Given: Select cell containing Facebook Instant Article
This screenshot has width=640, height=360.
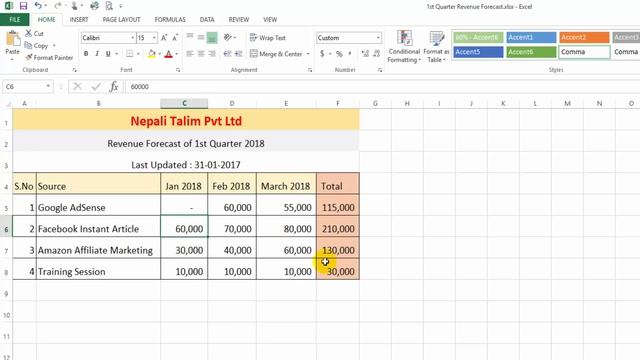Looking at the screenshot, I should [98, 229].
